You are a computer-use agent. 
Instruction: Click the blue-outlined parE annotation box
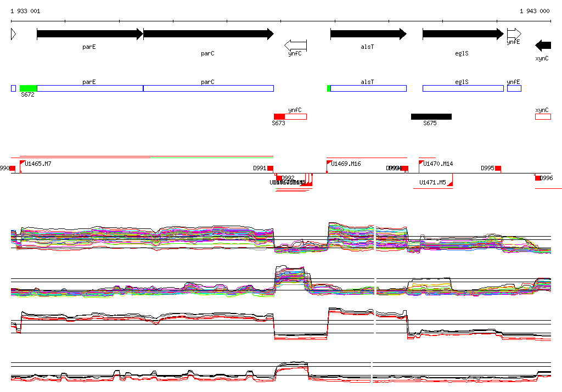90,88
